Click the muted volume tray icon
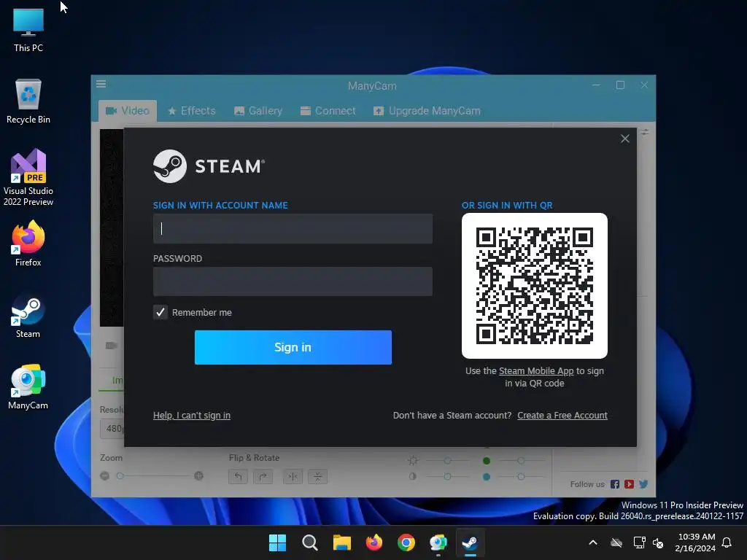The height and width of the screenshot is (560, 747). [x=659, y=542]
